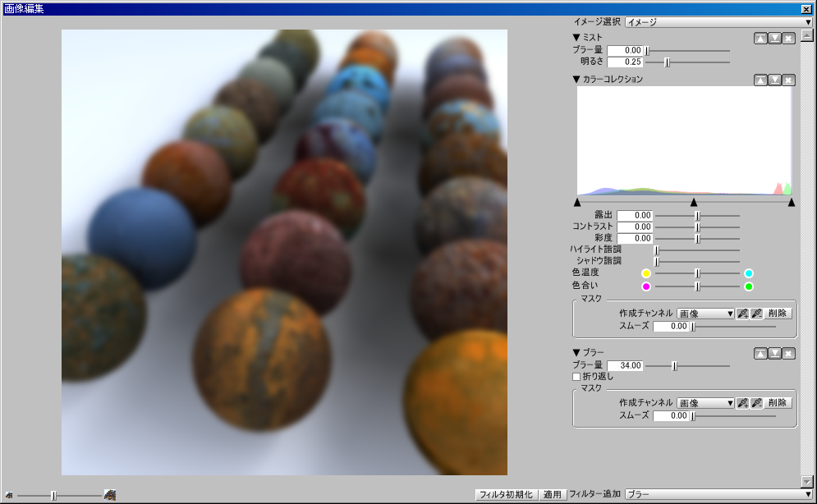Screen dimensions: 817x504
Task: Click the yellow 色温度 color dot
Action: 646,273
